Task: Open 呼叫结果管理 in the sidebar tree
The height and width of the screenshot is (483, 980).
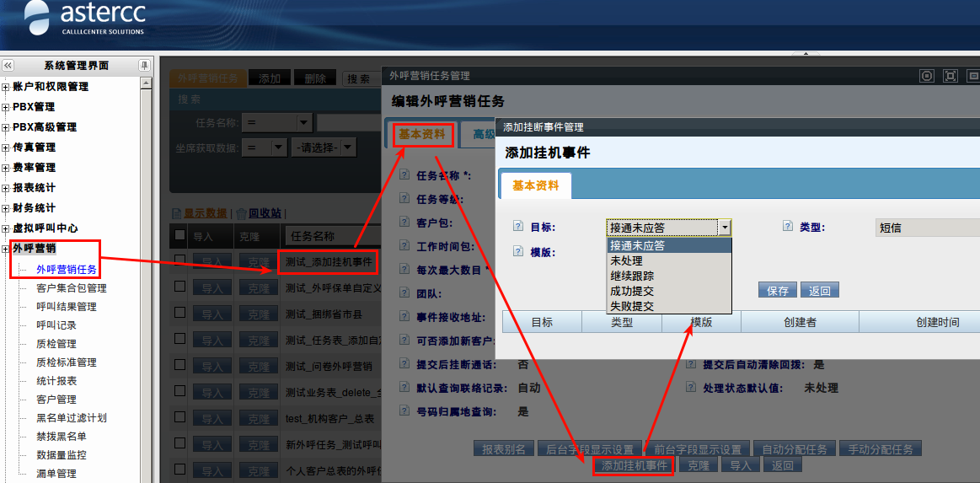Action: tap(67, 307)
